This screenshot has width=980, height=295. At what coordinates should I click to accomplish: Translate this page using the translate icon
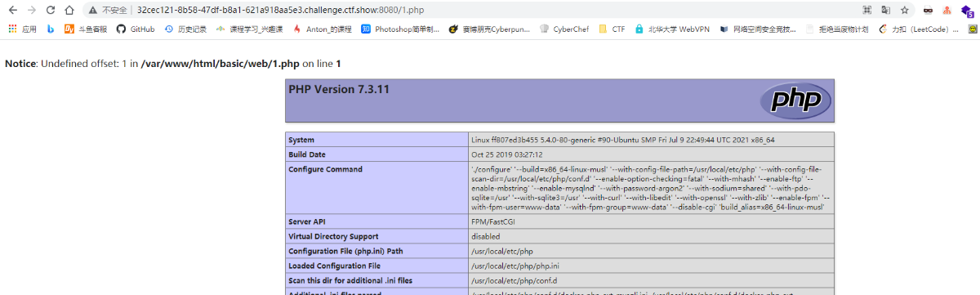coord(886,11)
